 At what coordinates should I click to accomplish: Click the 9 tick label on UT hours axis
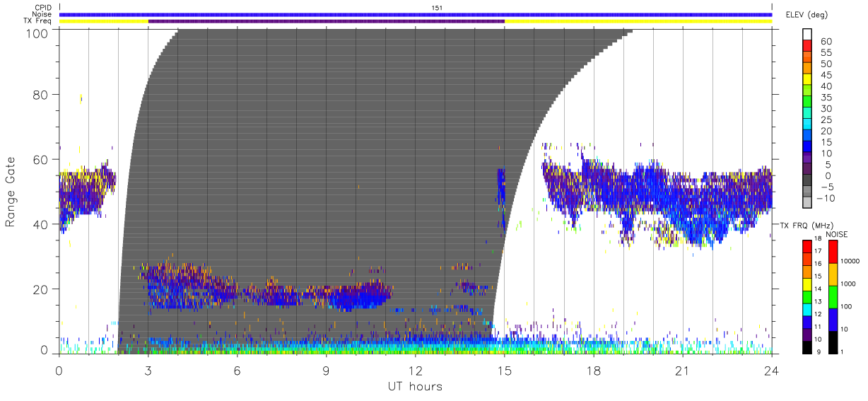(x=327, y=371)
